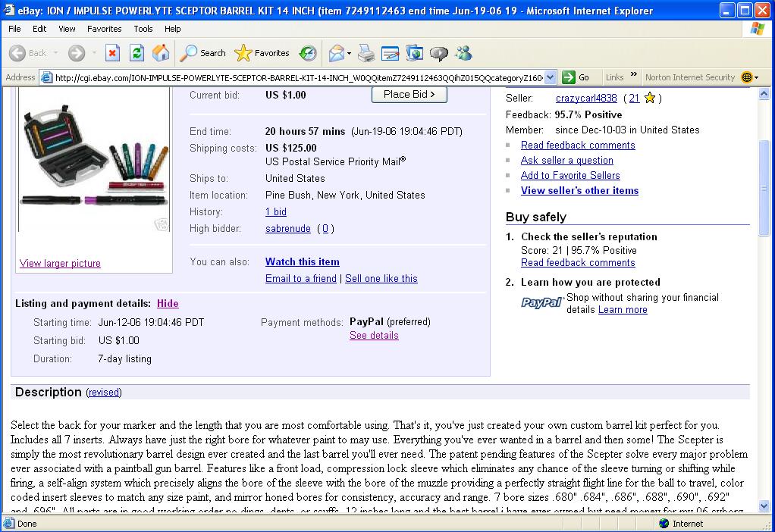Click Email to a friend link
The height and width of the screenshot is (532, 775).
300,279
